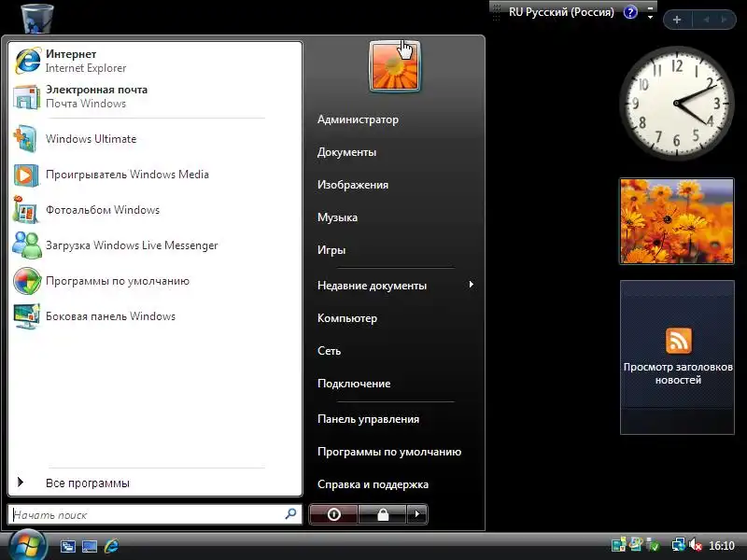Click the language bar drag handle
Screen dimensions: 747x560
click(x=497, y=12)
